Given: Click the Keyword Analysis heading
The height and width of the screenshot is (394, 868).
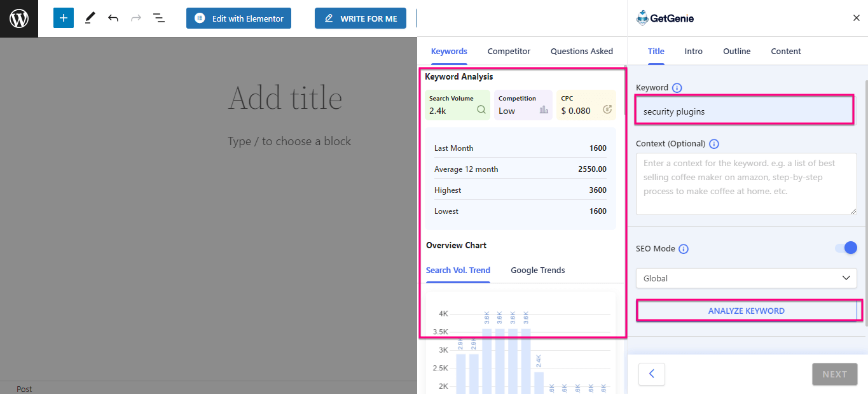Looking at the screenshot, I should pyautogui.click(x=459, y=77).
